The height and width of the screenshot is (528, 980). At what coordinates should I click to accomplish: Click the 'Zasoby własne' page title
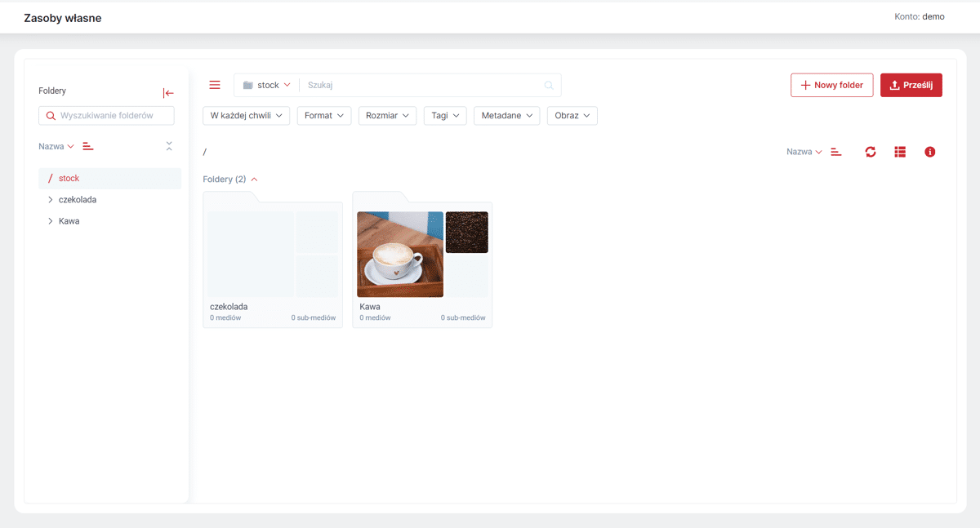63,18
